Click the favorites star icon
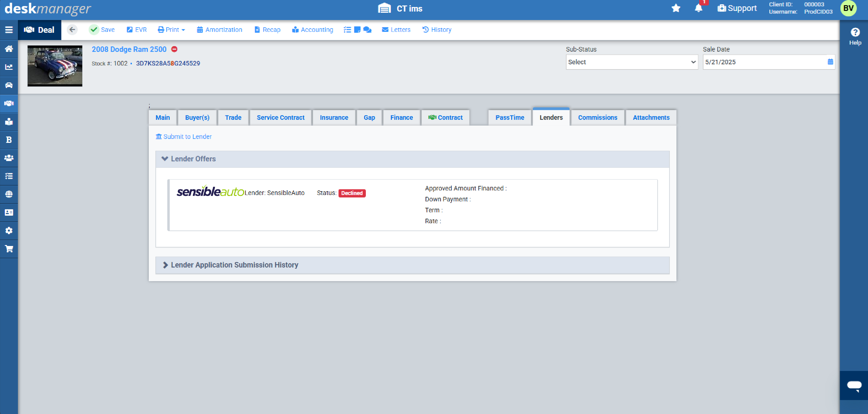The width and height of the screenshot is (868, 414). [x=676, y=8]
